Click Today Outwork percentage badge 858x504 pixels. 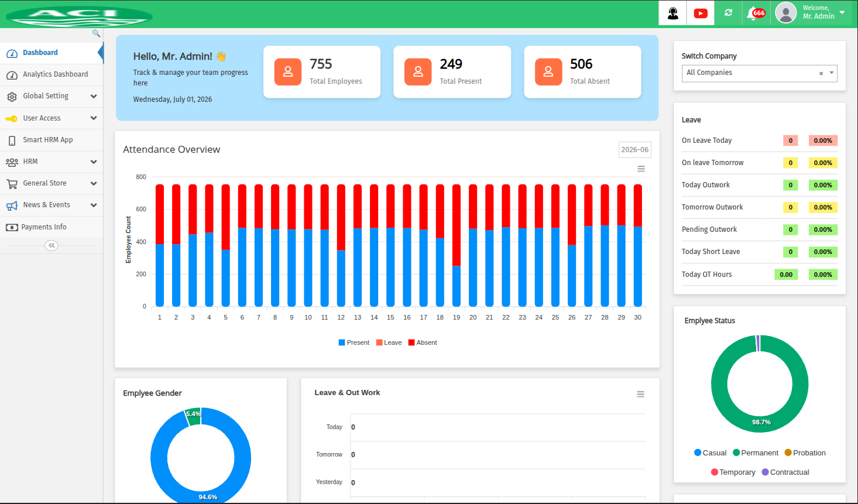[x=823, y=185]
